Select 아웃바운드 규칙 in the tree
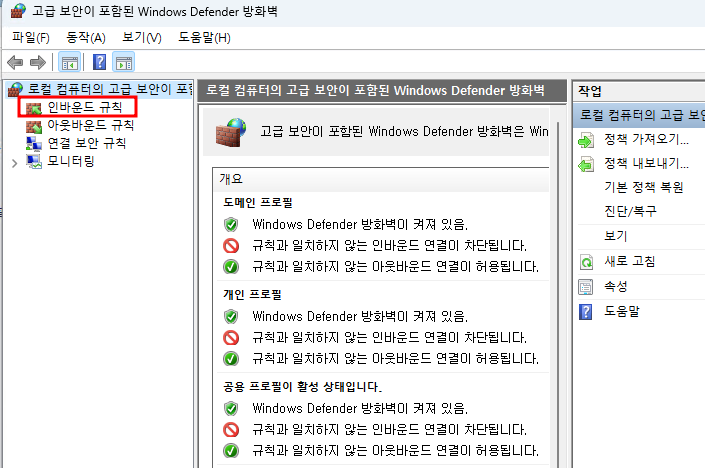This screenshot has width=705, height=468. (x=91, y=125)
